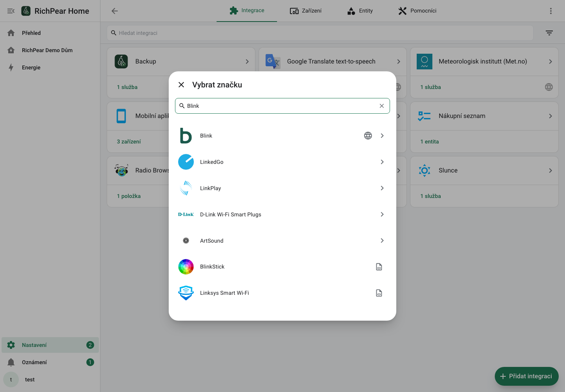
Task: Go back using the arrow icon
Action: point(115,11)
